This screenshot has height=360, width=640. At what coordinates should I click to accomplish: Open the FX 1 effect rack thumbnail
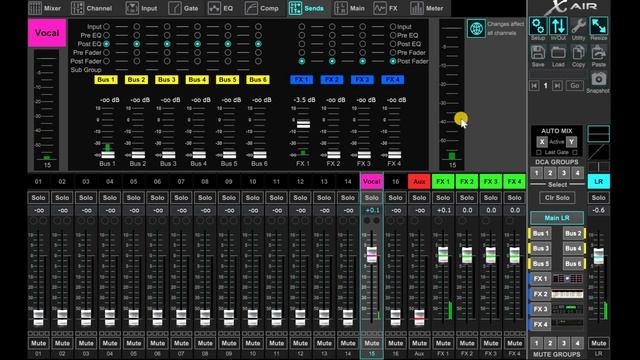[567, 279]
